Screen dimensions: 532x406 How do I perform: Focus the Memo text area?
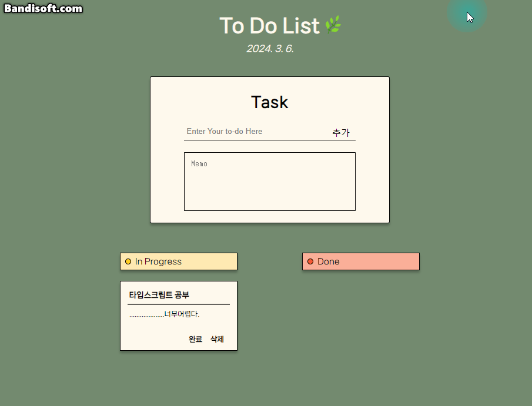click(x=270, y=182)
